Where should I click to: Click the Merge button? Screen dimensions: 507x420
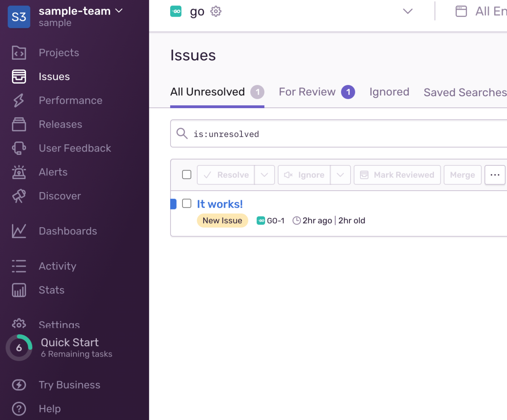click(462, 175)
